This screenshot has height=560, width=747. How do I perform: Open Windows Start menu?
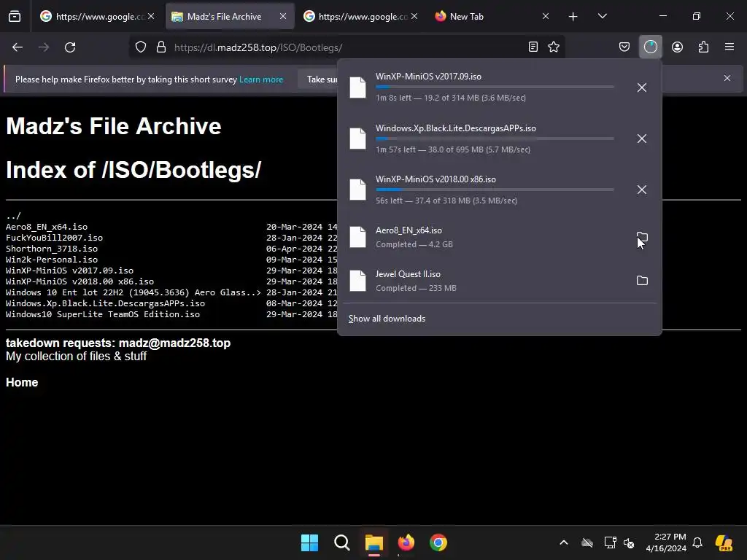[309, 542]
